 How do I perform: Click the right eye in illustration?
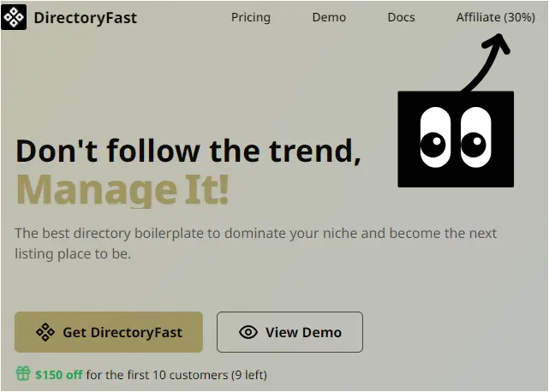pos(476,138)
